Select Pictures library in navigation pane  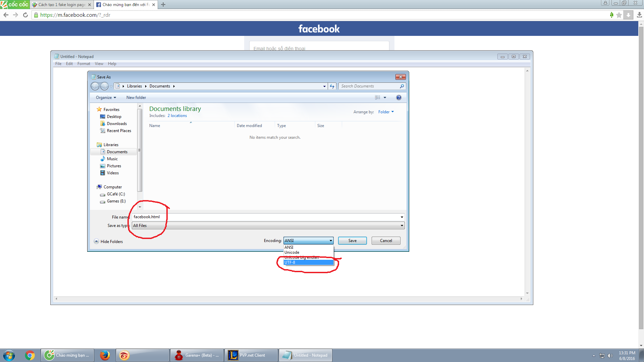(114, 166)
